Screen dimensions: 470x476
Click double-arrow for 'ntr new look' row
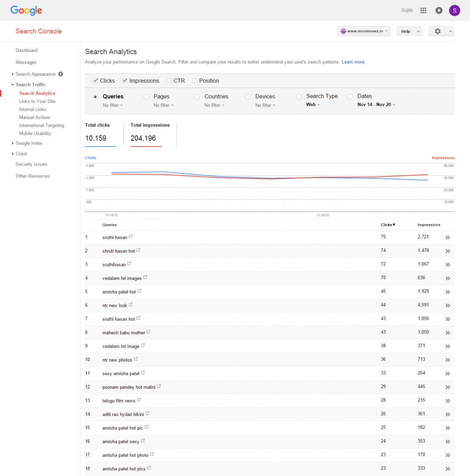click(x=448, y=305)
